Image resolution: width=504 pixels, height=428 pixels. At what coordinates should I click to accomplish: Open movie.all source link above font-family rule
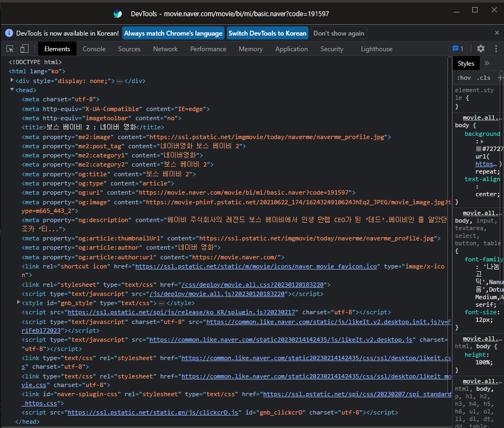[482, 213]
